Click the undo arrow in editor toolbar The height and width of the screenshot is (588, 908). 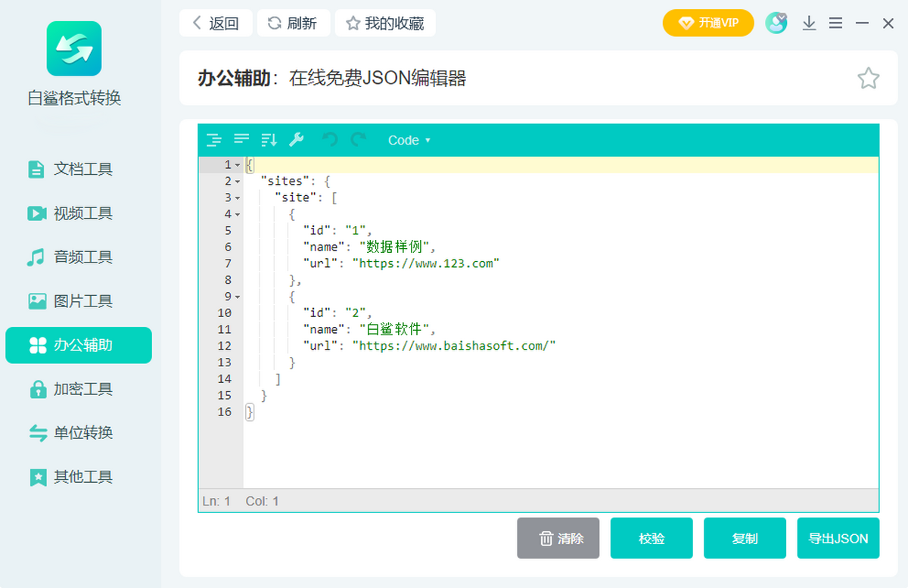[330, 140]
